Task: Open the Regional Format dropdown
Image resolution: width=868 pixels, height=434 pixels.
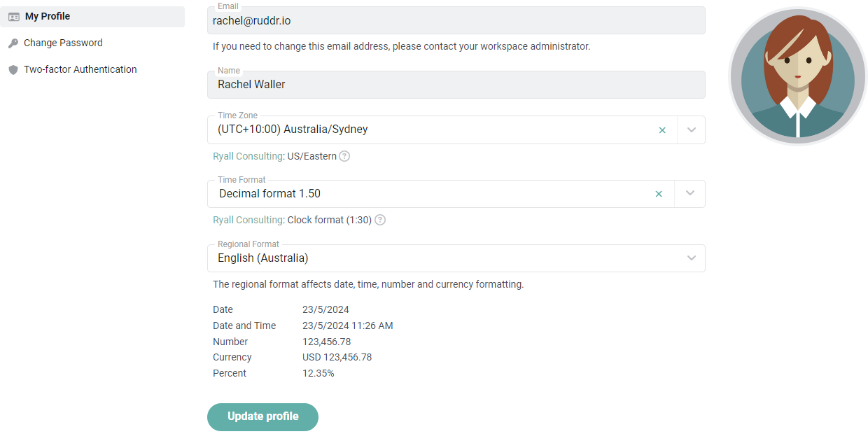Action: (x=456, y=258)
